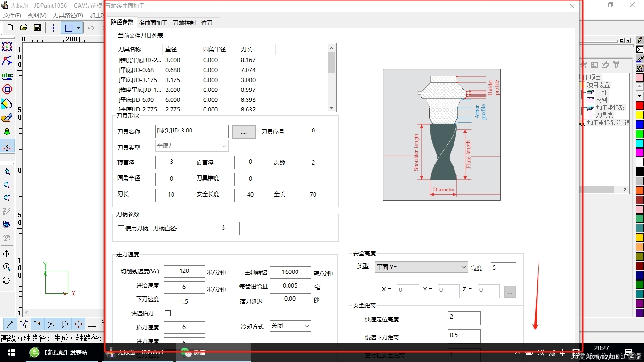
Task: Open the 冷却方式 dropdown showing 关闭
Action: pos(290,326)
